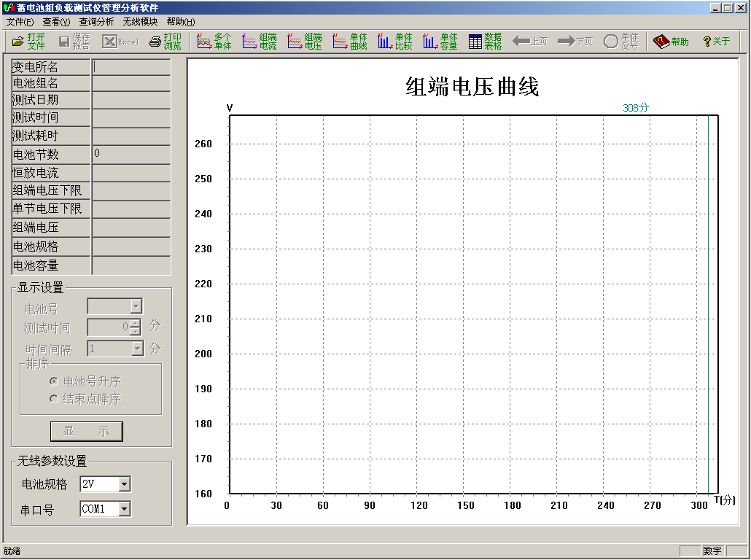Viewport: 751px width, 560px height.
Task: Select the 电池号升序 sort option
Action: pos(53,381)
